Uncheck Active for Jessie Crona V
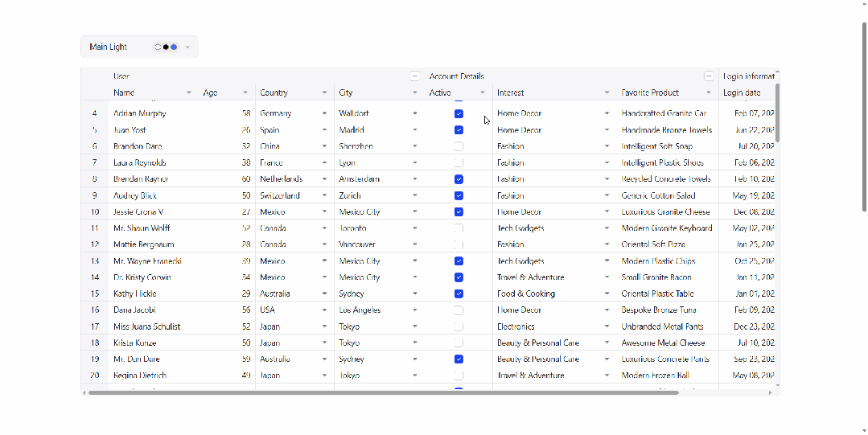Image resolution: width=868 pixels, height=435 pixels. tap(459, 212)
